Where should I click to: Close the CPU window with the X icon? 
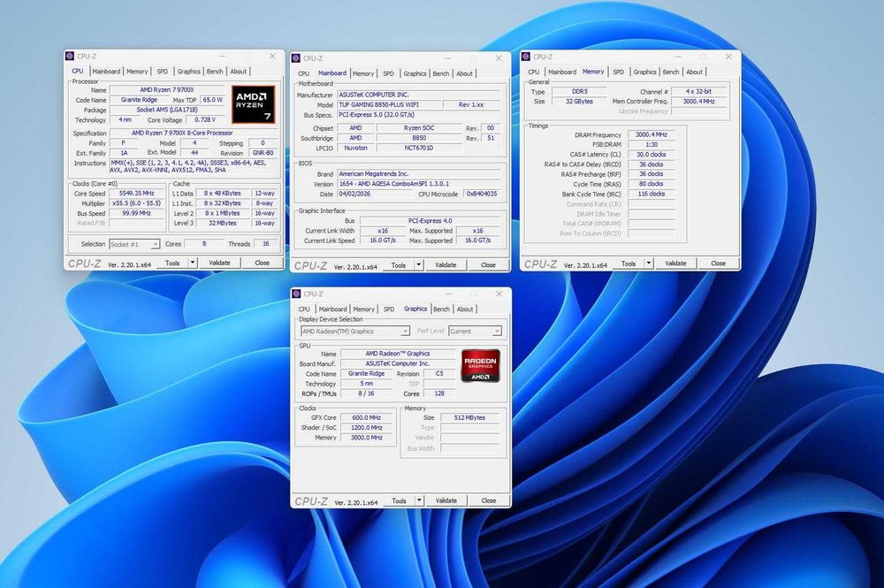(x=272, y=56)
